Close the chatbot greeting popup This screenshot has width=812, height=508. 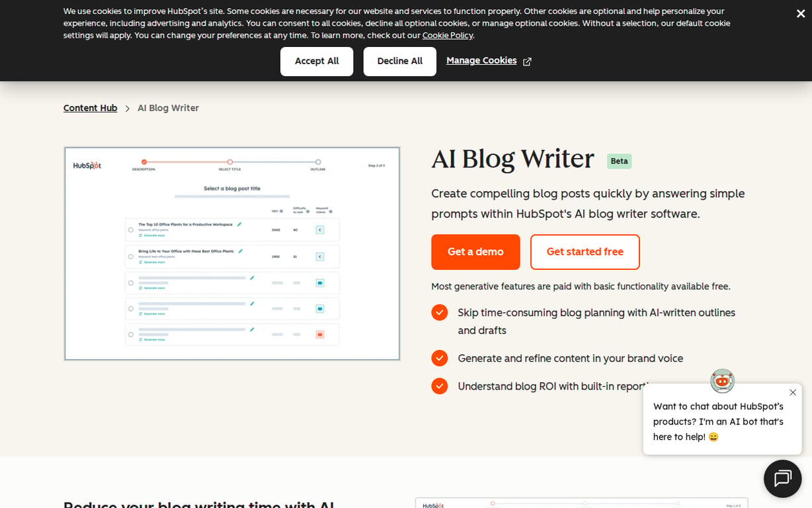(793, 392)
